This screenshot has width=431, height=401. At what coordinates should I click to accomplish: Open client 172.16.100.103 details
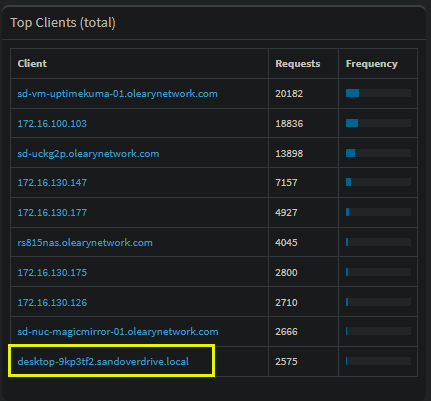[x=52, y=124]
